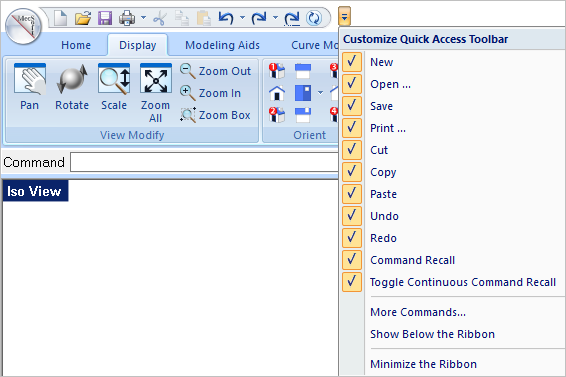Screen dimensions: 566x377
Task: Click the Iso view 2 house icon in Orient
Action: 277,115
